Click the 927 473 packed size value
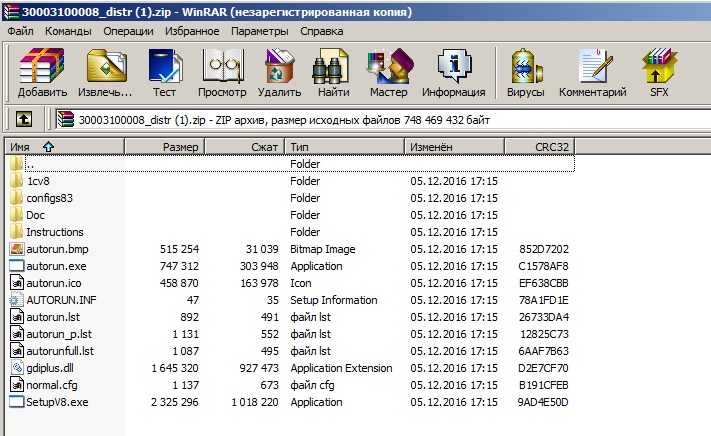 tap(259, 368)
